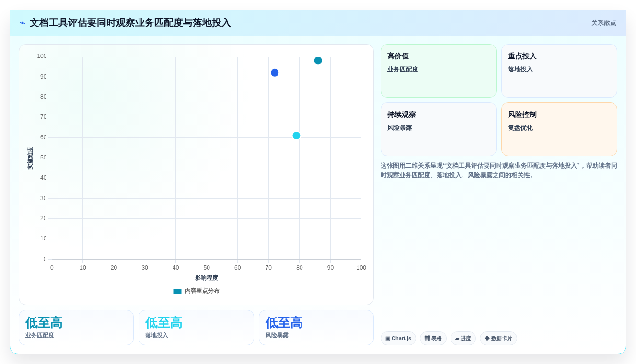
Task: Open the 重点投入 card
Action: pos(559,71)
